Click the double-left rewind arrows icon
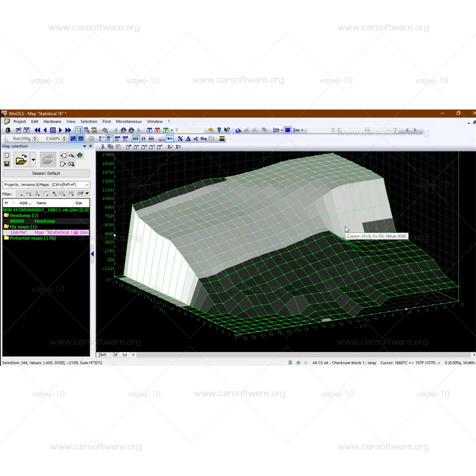The image size is (476, 476). point(37,130)
